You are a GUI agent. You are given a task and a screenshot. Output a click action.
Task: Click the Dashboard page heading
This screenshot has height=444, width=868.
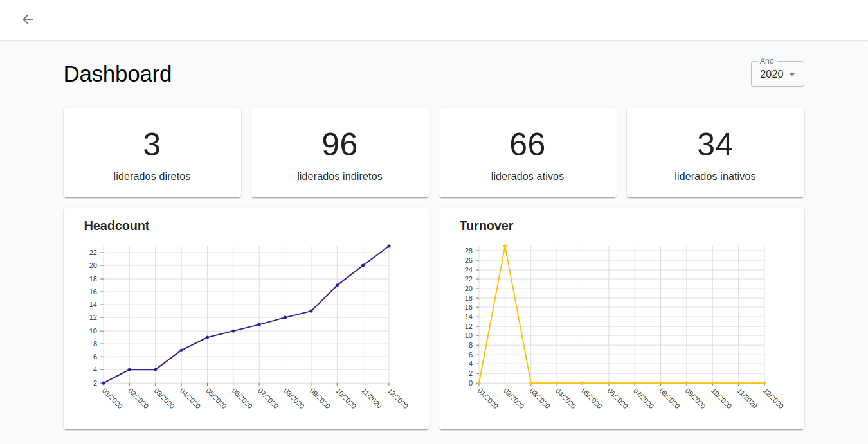click(x=118, y=74)
